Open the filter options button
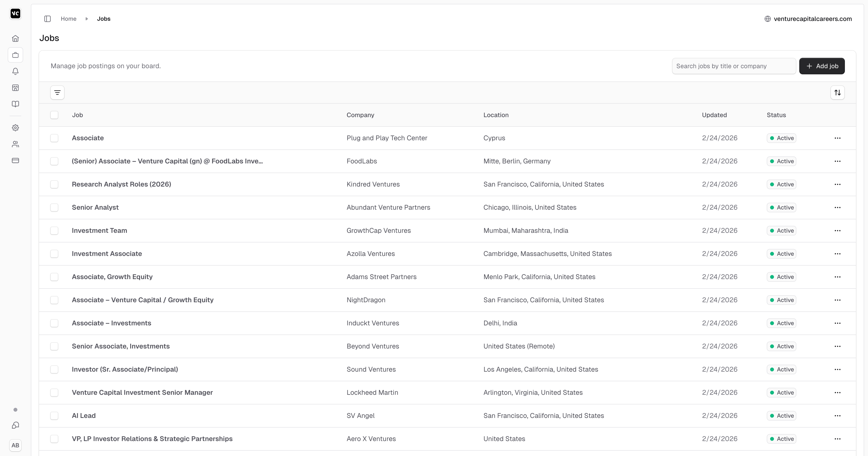The height and width of the screenshot is (456, 868). [57, 93]
